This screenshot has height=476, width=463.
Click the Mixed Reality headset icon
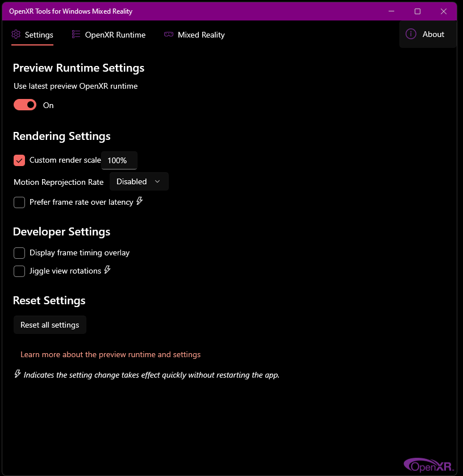169,34
